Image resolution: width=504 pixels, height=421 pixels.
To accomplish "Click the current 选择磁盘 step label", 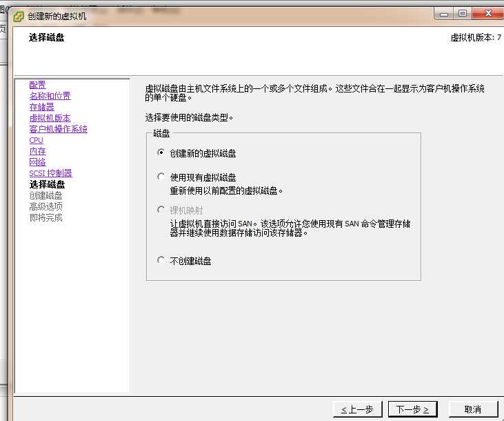I will (47, 184).
